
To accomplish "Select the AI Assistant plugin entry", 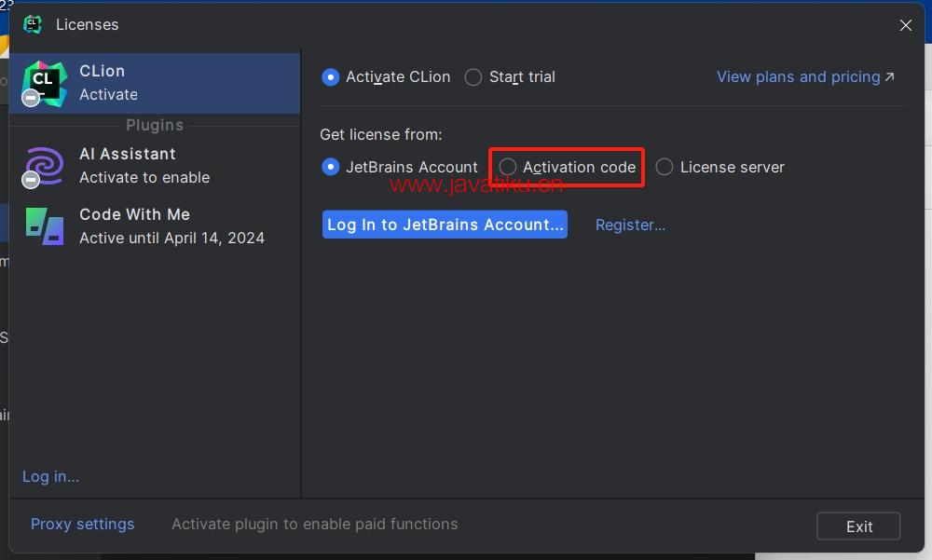I will pyautogui.click(x=155, y=167).
